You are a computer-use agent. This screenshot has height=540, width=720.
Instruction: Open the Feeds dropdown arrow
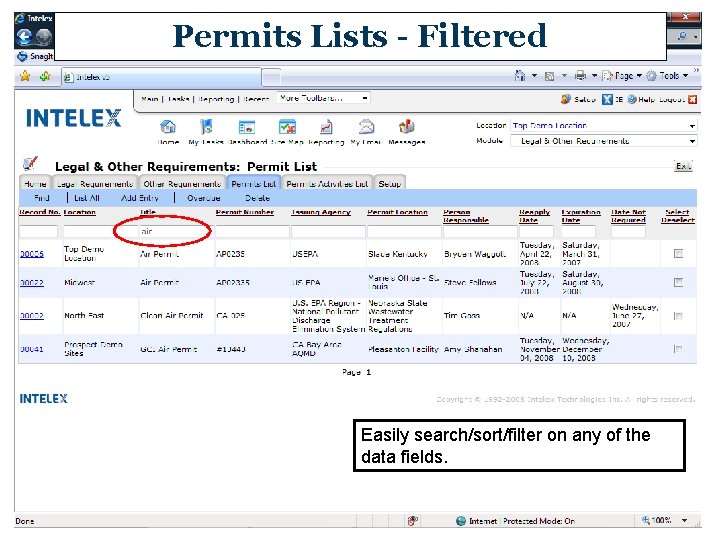click(564, 76)
